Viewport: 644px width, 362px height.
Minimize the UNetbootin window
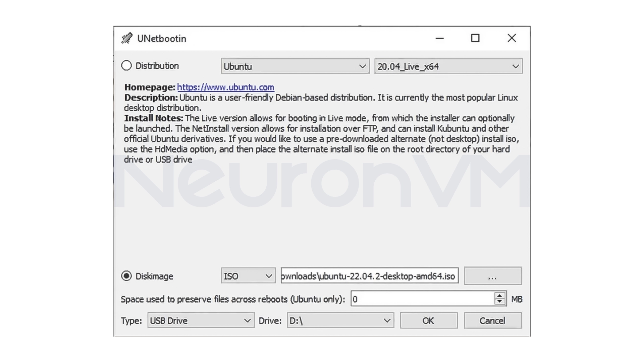pyautogui.click(x=439, y=38)
